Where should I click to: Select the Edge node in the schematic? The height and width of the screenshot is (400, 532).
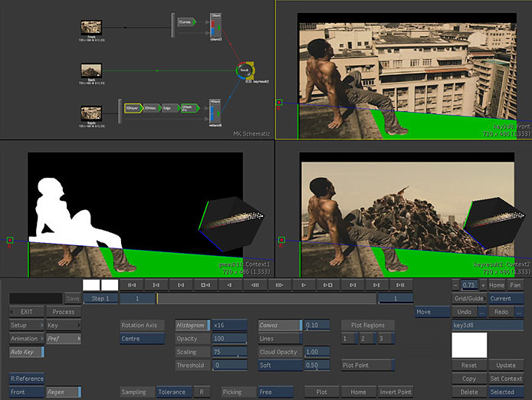click(170, 108)
